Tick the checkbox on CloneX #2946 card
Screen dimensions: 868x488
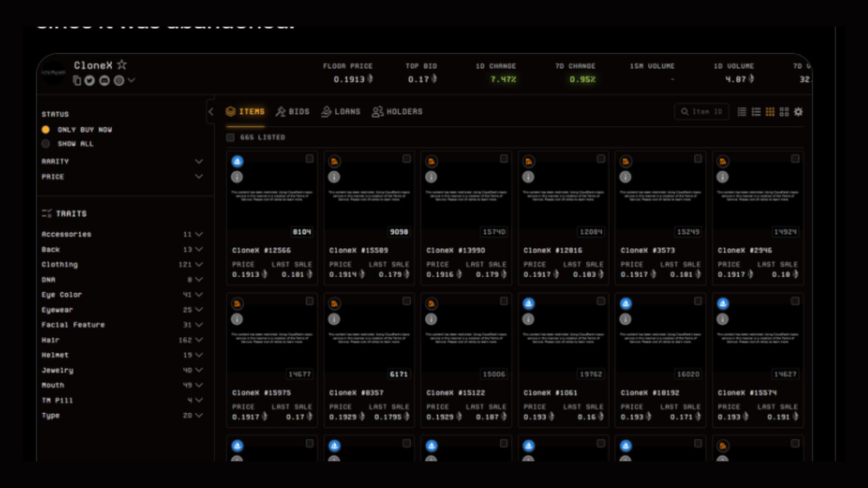795,158
